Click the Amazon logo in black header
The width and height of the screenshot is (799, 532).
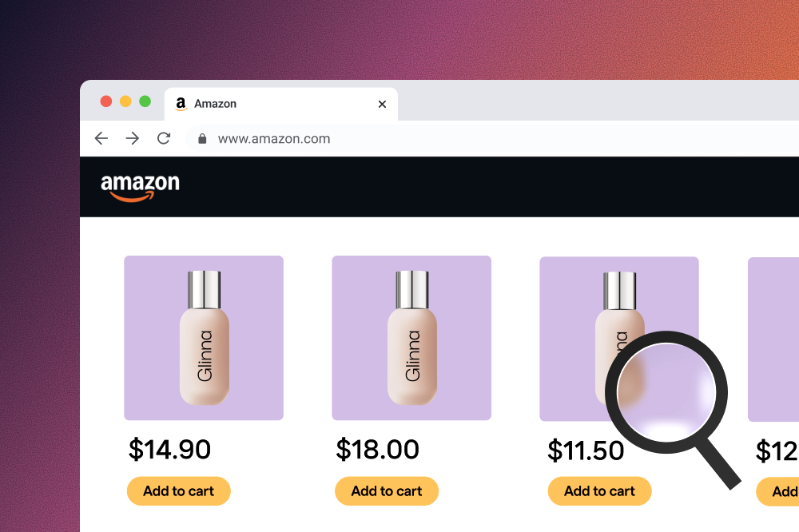140,187
